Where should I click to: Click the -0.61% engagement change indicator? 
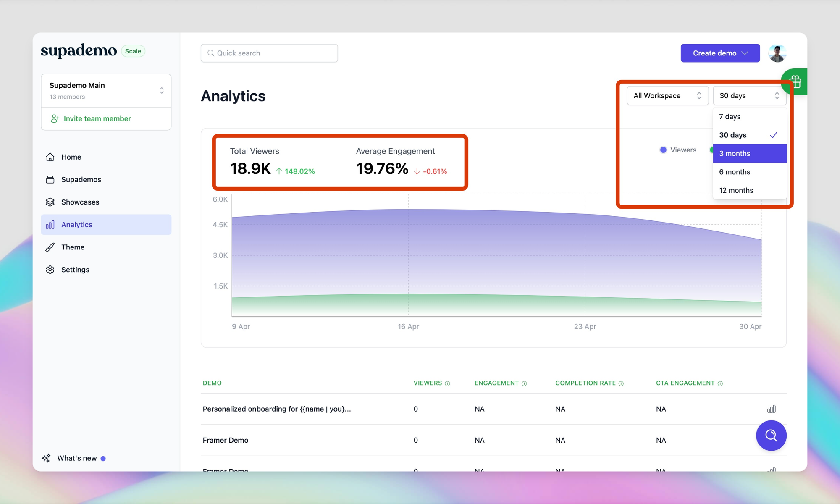click(430, 171)
